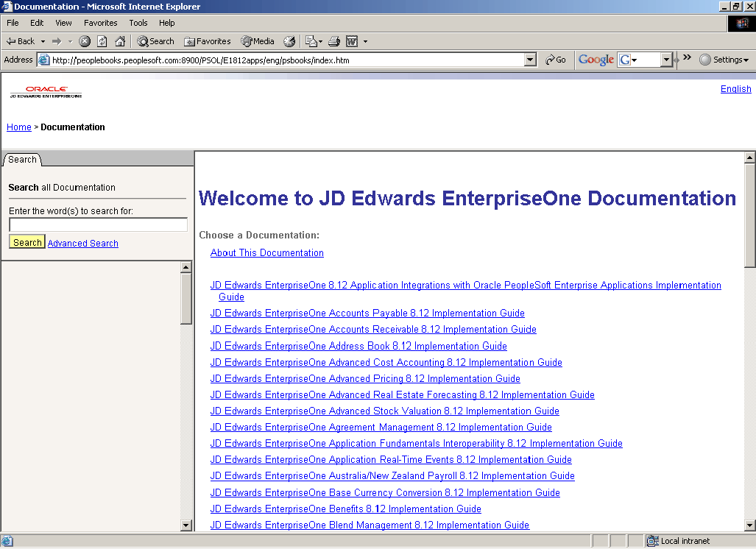The width and height of the screenshot is (756, 549).
Task: Open the Forward button history dropdown arrow
Action: 70,41
